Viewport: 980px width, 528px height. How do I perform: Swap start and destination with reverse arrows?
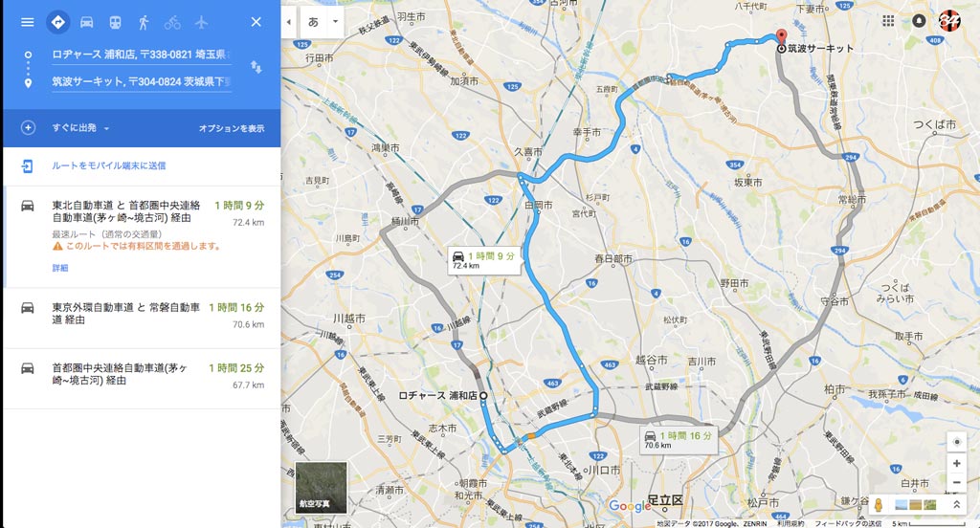click(x=256, y=67)
